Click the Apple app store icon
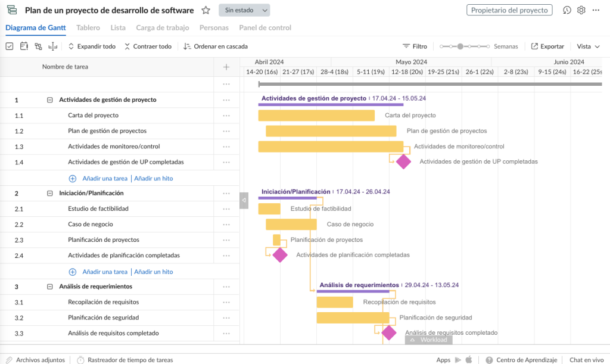The image size is (610, 364). click(x=469, y=359)
